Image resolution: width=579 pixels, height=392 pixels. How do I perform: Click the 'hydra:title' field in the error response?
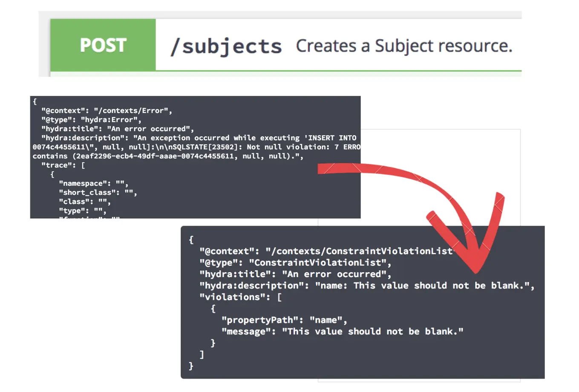tap(68, 129)
